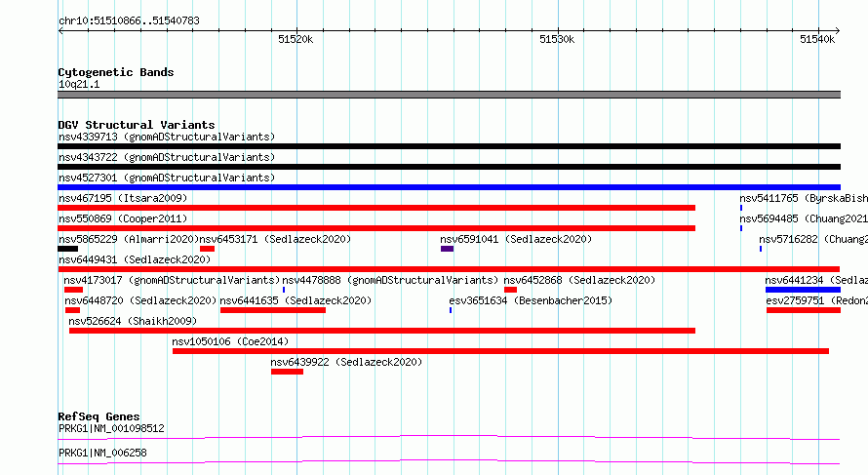Click nsv6439922 (Sedlazeck2020) label
Image resolution: width=868 pixels, height=475 pixels.
346,362
